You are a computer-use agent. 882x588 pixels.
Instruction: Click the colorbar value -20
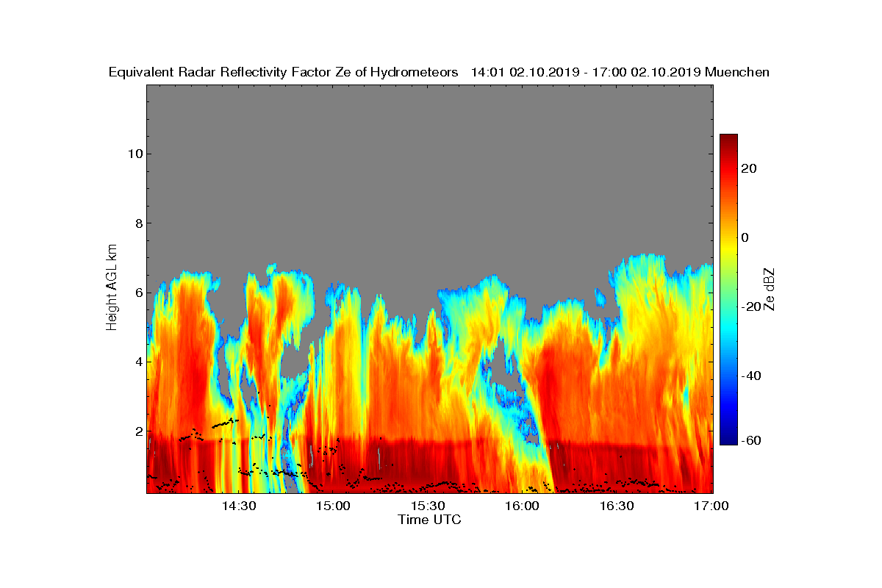(x=751, y=306)
